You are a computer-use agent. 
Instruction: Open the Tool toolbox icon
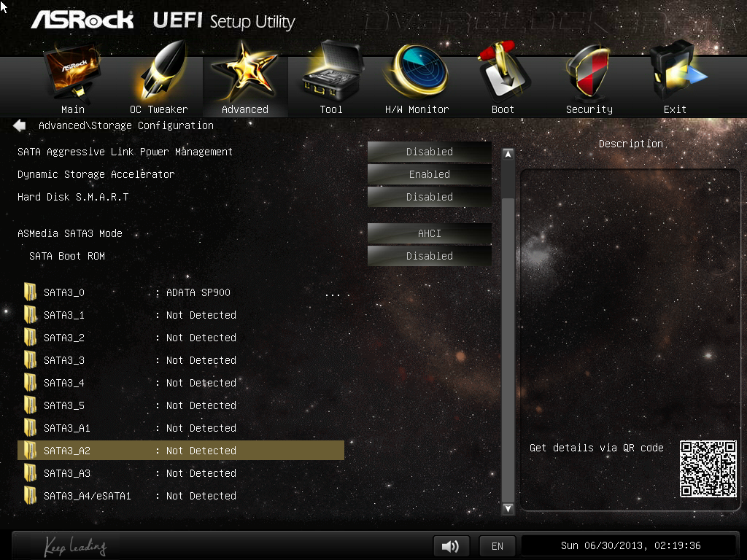point(333,71)
